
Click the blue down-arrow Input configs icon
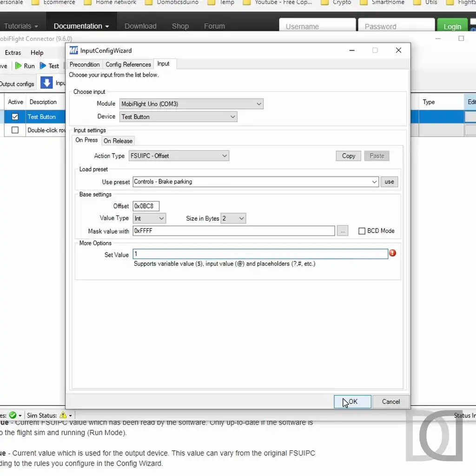pos(46,83)
